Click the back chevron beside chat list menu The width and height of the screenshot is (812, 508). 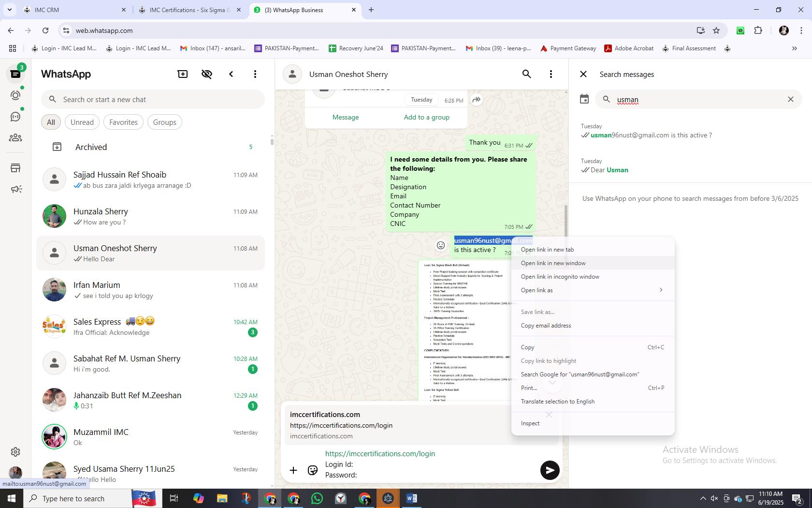coord(231,74)
